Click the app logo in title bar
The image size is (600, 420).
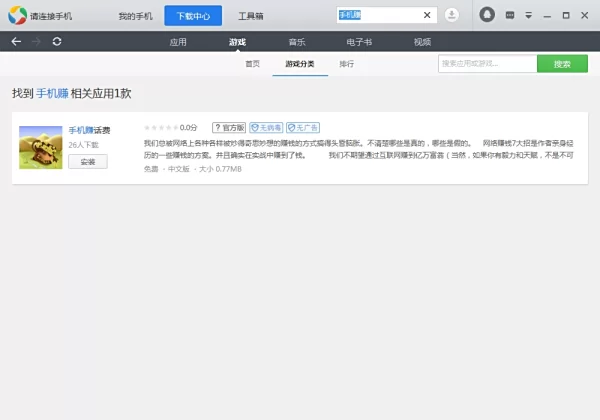[x=18, y=16]
